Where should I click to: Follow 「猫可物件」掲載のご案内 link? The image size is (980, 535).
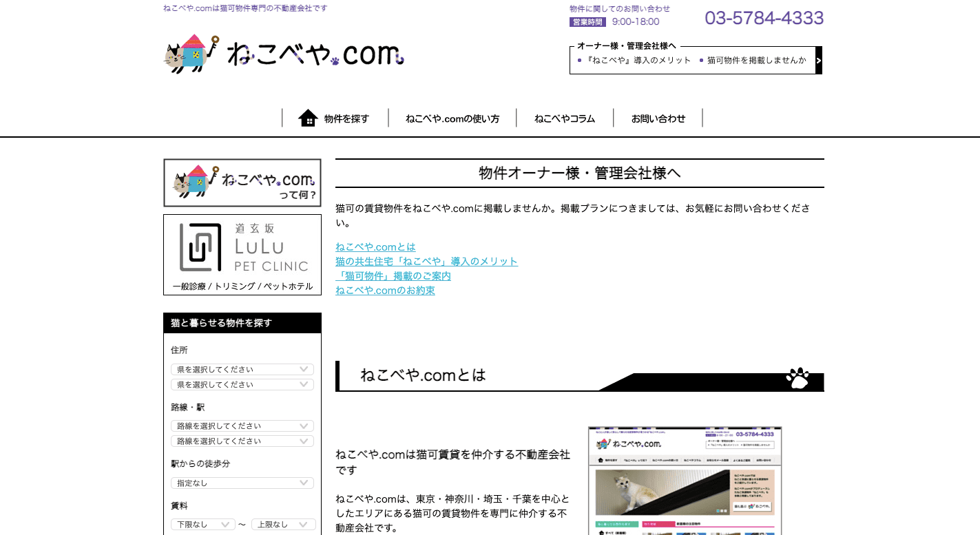pos(393,276)
